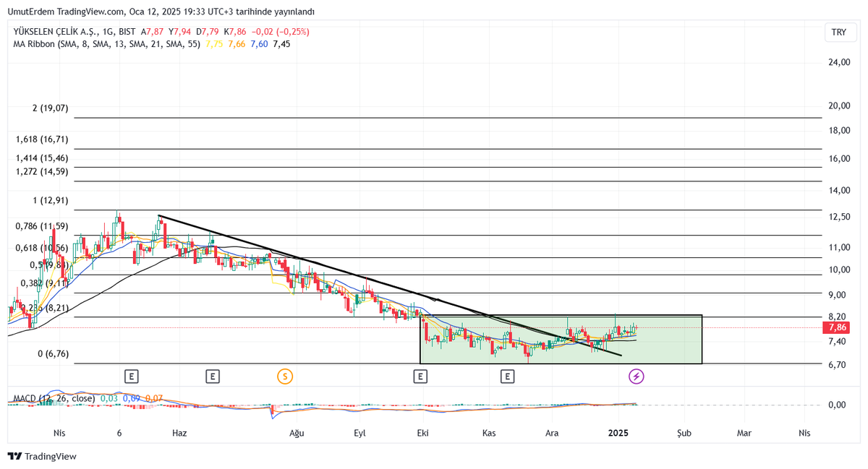Click the purple lightning bolt event marker
The image size is (868, 469).
[x=637, y=376]
